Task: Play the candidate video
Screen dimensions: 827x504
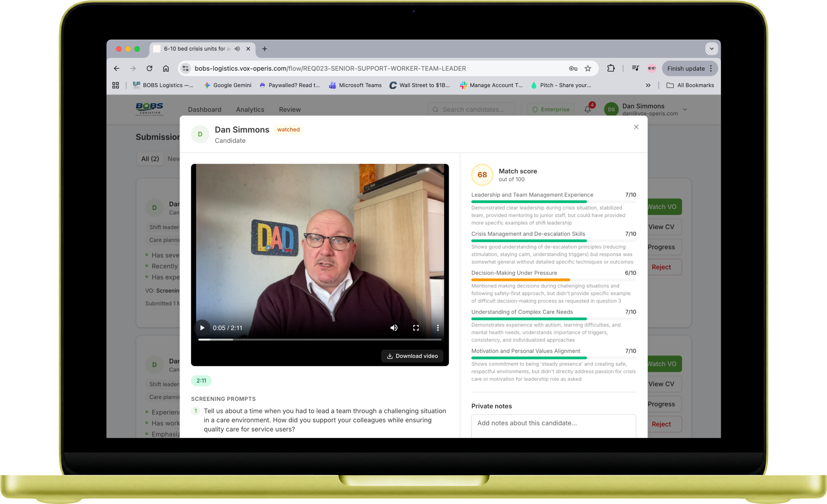Action: (202, 328)
